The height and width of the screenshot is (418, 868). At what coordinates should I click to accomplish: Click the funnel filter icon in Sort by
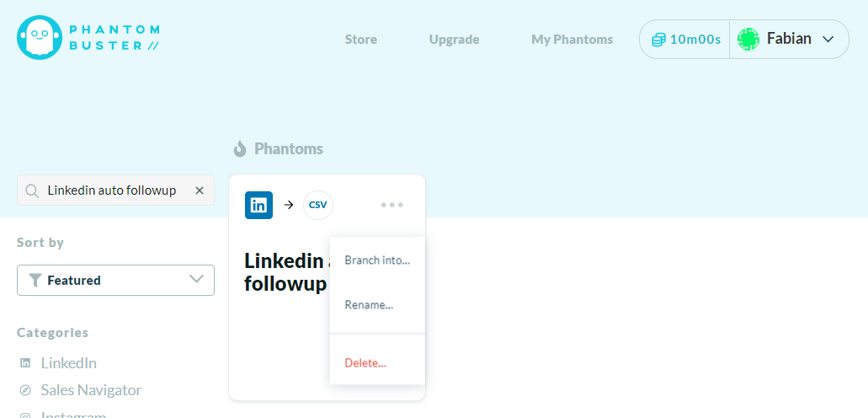pos(35,281)
